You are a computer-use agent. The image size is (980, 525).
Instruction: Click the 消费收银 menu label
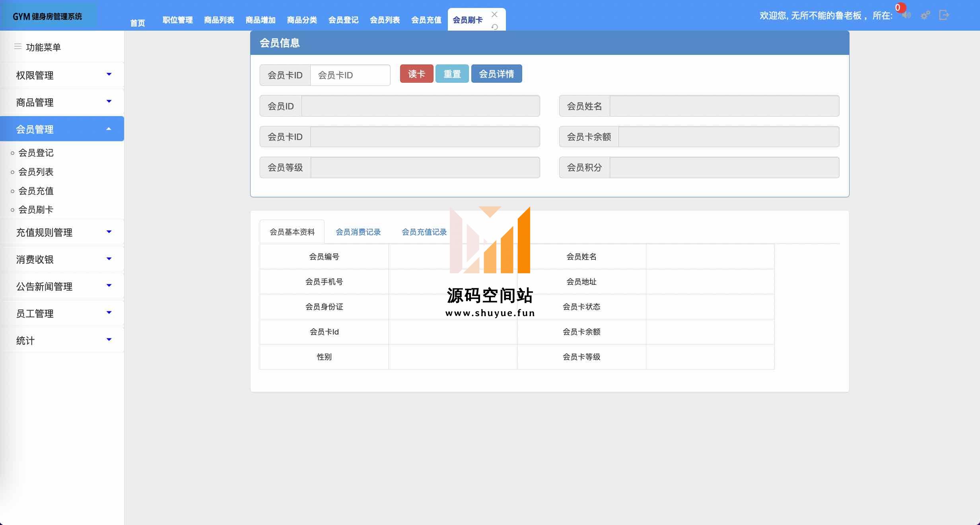coord(35,259)
